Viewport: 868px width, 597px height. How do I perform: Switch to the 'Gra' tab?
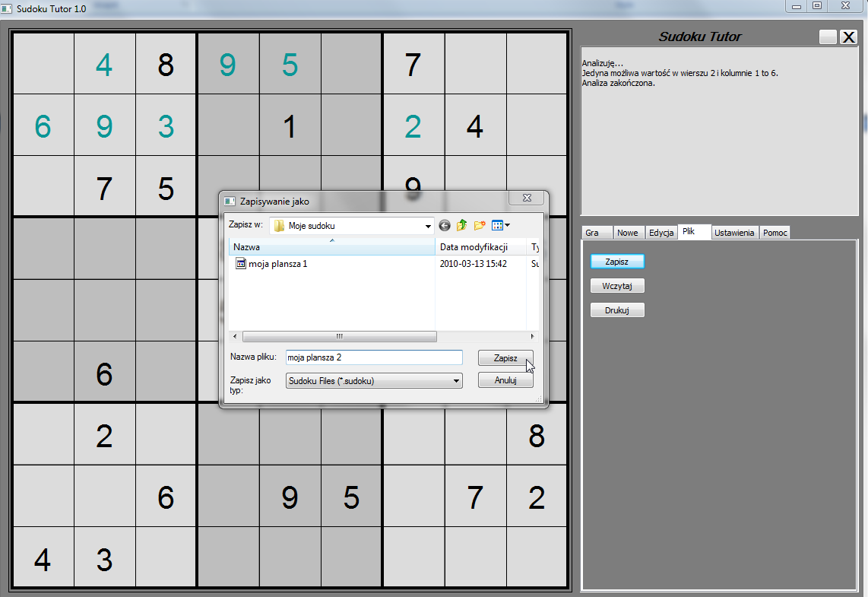(597, 233)
